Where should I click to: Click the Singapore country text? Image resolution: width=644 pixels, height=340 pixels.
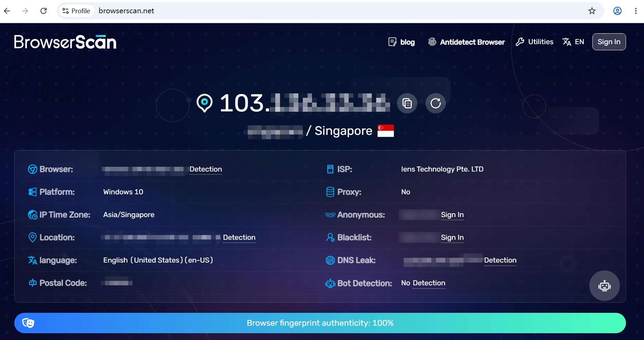pos(344,131)
